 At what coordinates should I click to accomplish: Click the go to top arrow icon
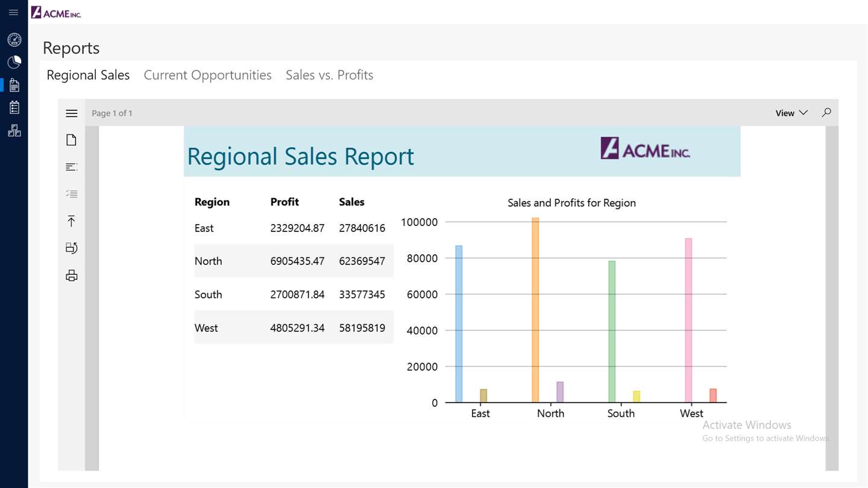click(x=71, y=221)
